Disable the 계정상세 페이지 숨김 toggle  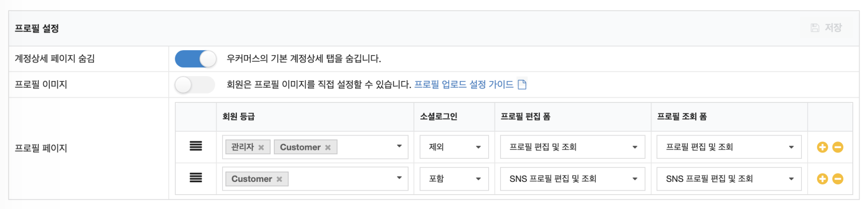coord(195,59)
